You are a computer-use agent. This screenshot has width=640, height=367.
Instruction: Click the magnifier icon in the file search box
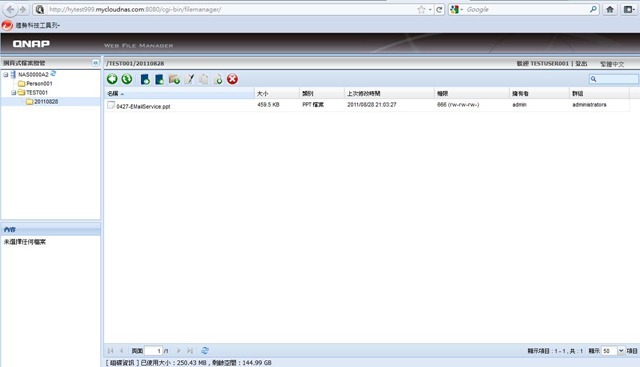click(x=593, y=79)
